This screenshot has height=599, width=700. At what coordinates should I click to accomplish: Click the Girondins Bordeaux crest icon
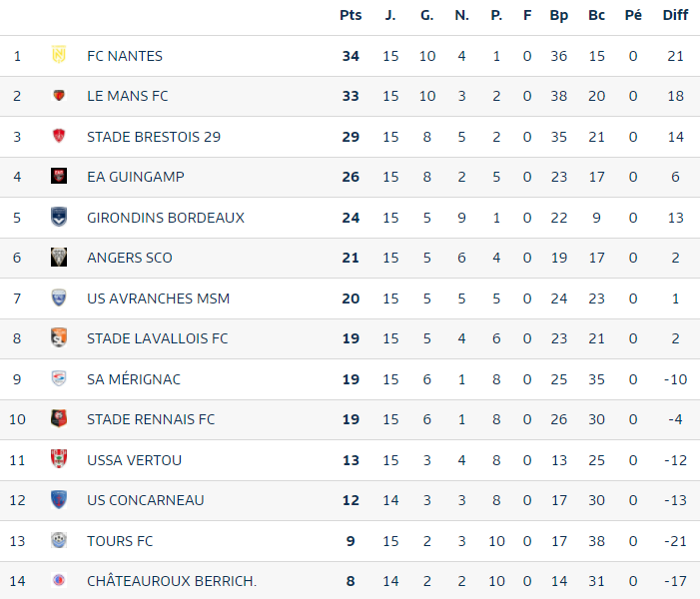59,217
